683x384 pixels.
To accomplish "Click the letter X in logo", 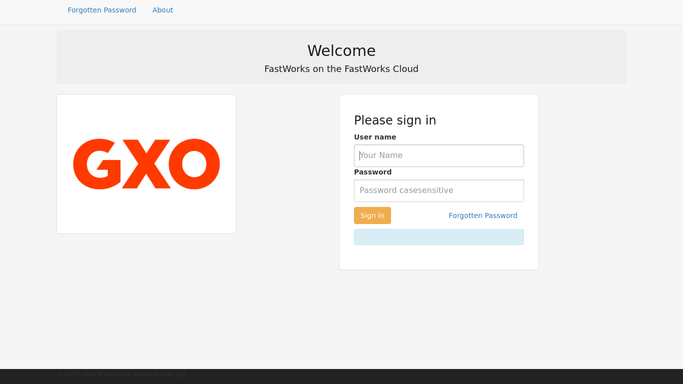I will point(145,164).
